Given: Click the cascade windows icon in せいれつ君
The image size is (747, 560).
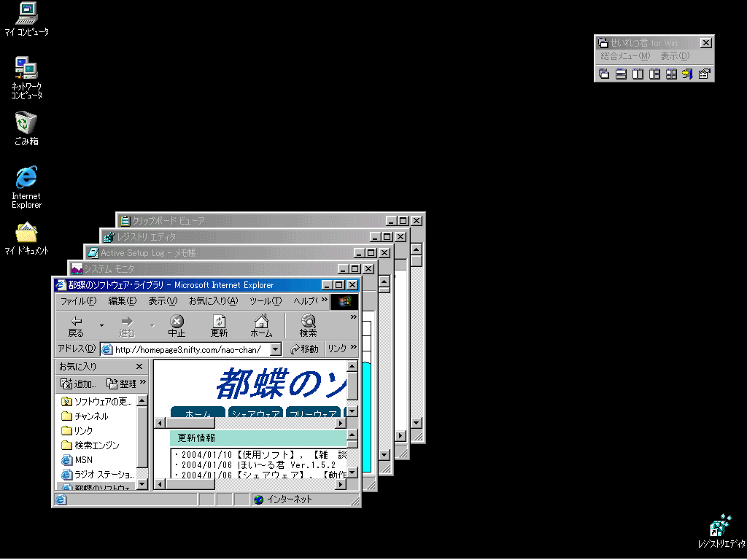Looking at the screenshot, I should pyautogui.click(x=604, y=74).
